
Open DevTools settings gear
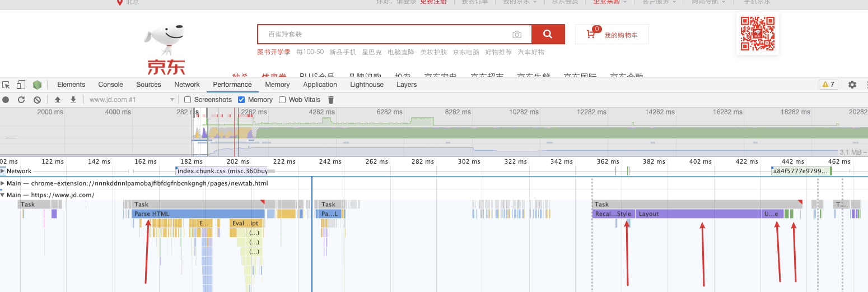click(852, 85)
